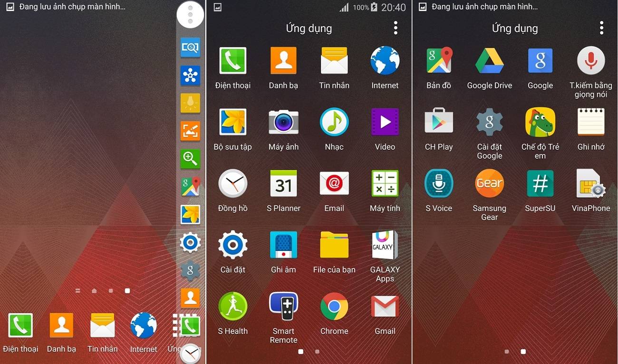
Task: Open the VinaPhone SIM toolkit
Action: pos(590,184)
